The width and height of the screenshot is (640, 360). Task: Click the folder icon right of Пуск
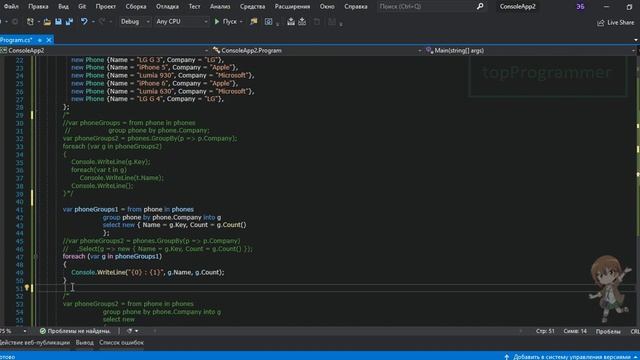(253, 22)
